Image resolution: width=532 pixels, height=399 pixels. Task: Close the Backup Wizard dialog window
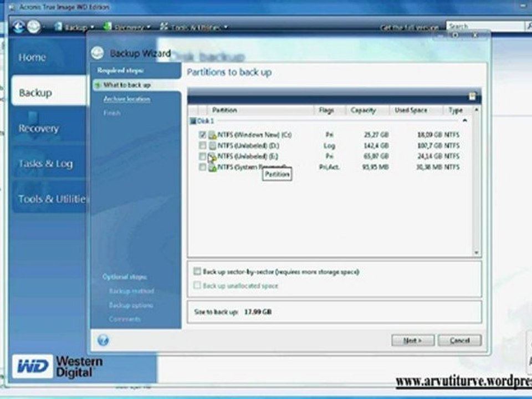point(475,35)
